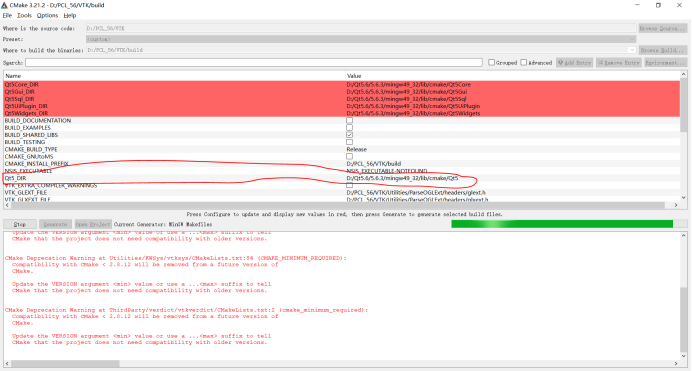The image size is (692, 371).
Task: Open the File menu
Action: point(7,15)
